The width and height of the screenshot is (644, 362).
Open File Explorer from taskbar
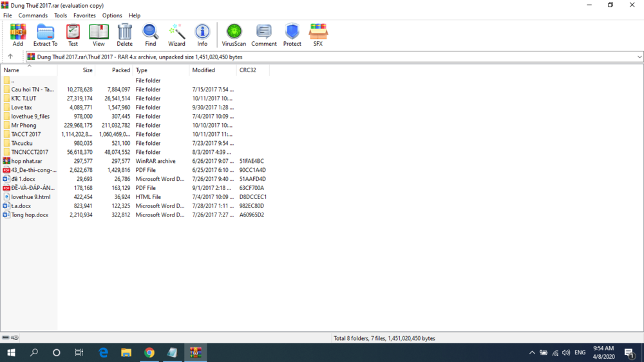(x=126, y=352)
